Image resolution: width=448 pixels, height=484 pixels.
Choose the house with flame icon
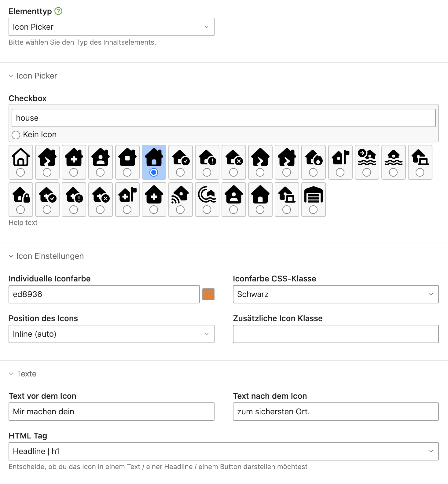pos(313,162)
